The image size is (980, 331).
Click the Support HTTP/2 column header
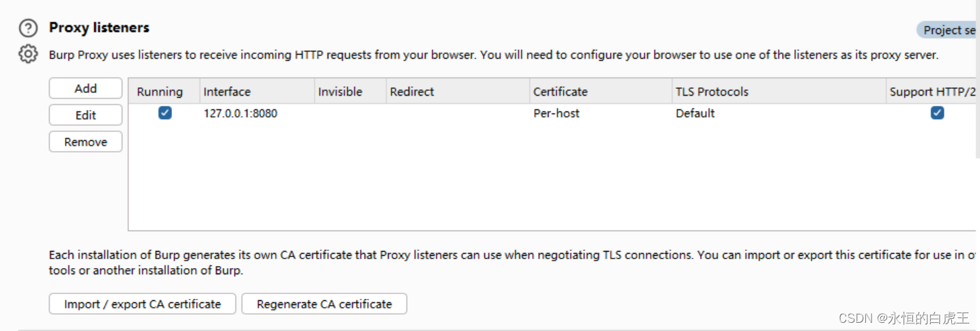[932, 92]
